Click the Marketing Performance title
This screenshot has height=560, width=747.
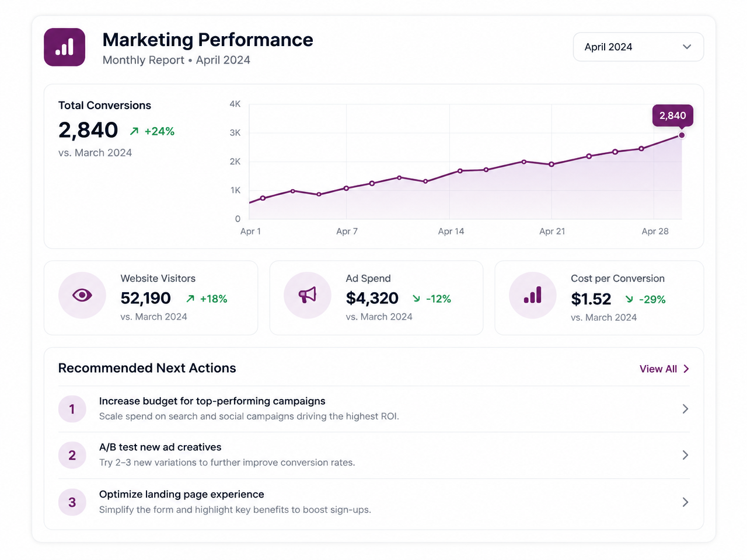tap(208, 40)
